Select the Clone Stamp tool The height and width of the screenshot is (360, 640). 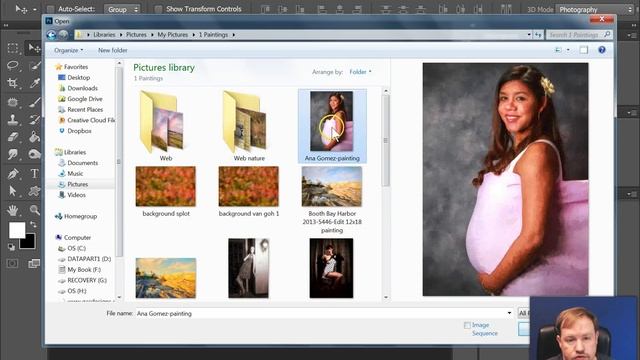13,119
